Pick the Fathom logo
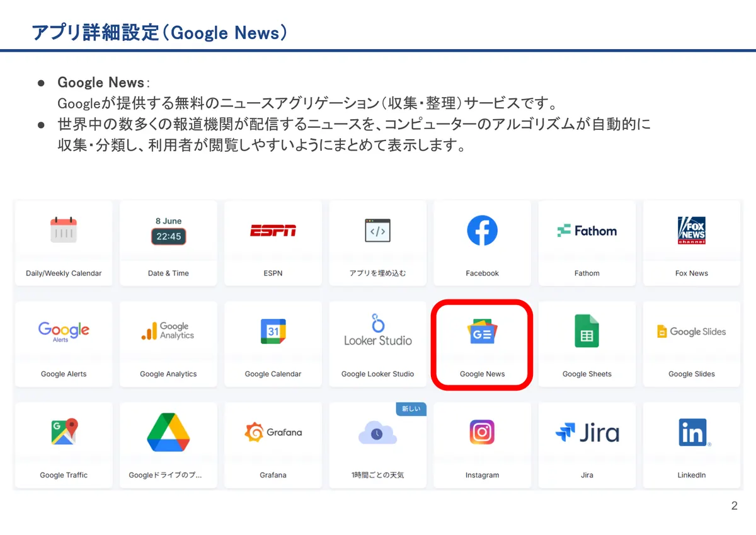Screen dimensions: 756x535 (x=587, y=231)
